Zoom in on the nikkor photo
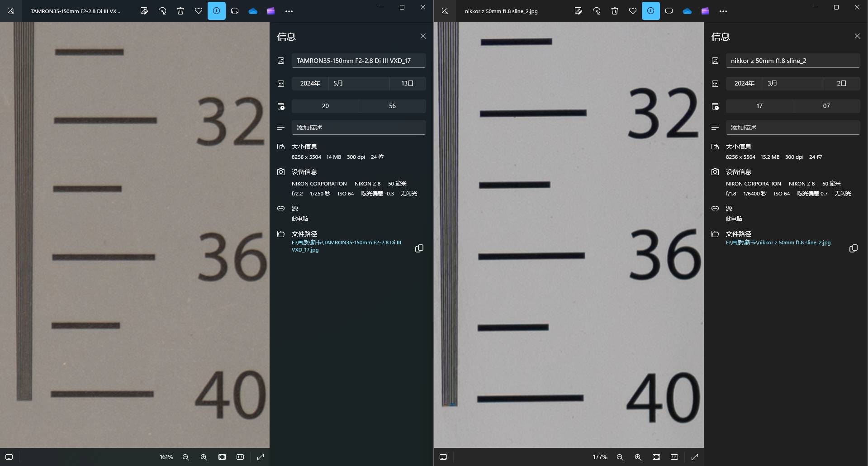The width and height of the screenshot is (868, 466). point(638,457)
